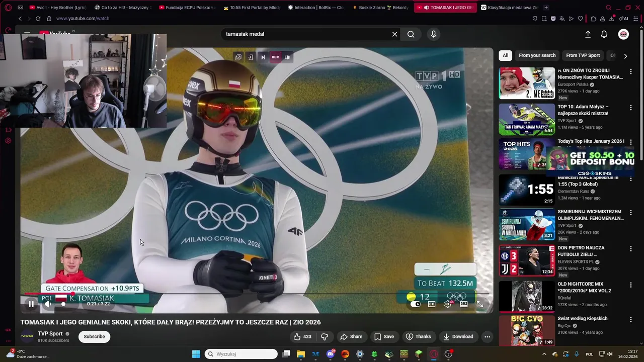Image resolution: width=644 pixels, height=362 pixels.
Task: Switch to 'Avicii - Hey Brother' browser tab
Action: [58, 8]
